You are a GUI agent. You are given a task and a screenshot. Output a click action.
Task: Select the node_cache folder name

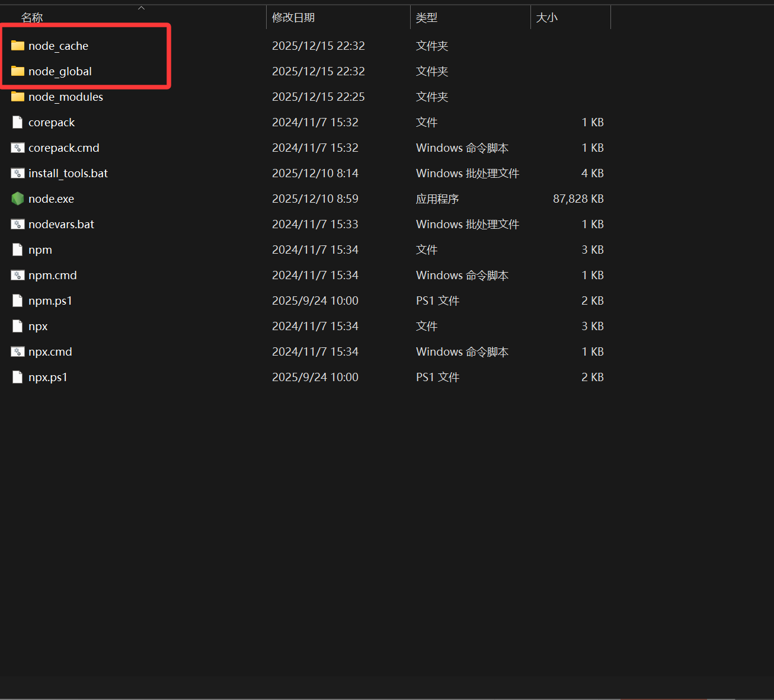[58, 46]
